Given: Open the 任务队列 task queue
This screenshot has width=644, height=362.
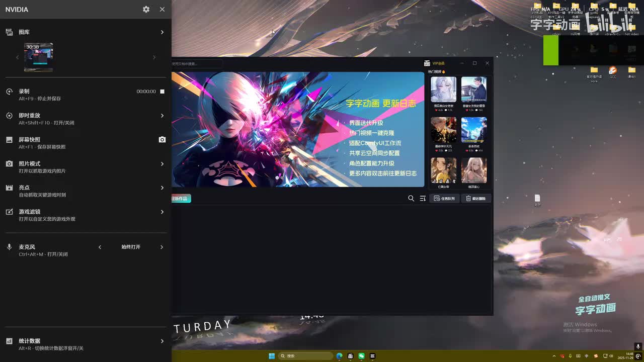Looking at the screenshot, I should [x=444, y=199].
